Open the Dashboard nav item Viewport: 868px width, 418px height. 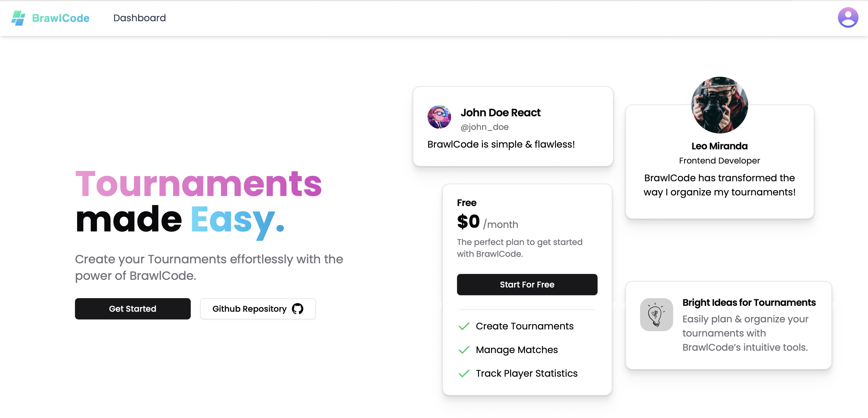(139, 18)
